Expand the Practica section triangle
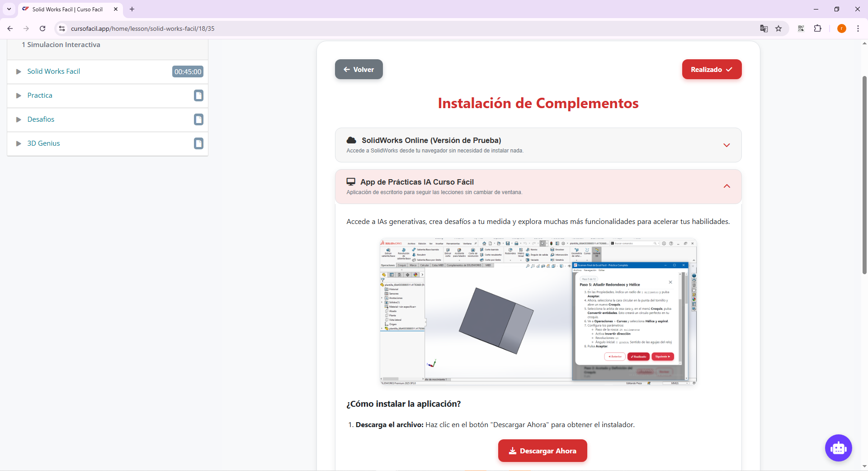The width and height of the screenshot is (868, 471). [19, 95]
